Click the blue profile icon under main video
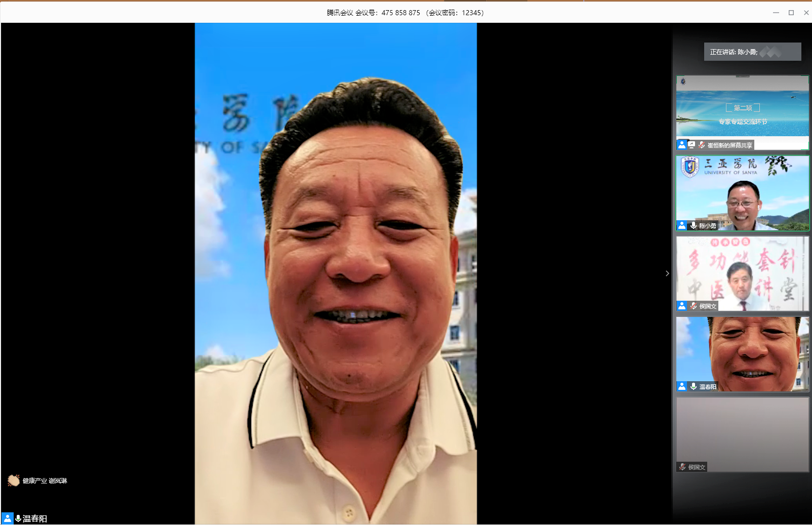The height and width of the screenshot is (525, 812). coord(8,518)
